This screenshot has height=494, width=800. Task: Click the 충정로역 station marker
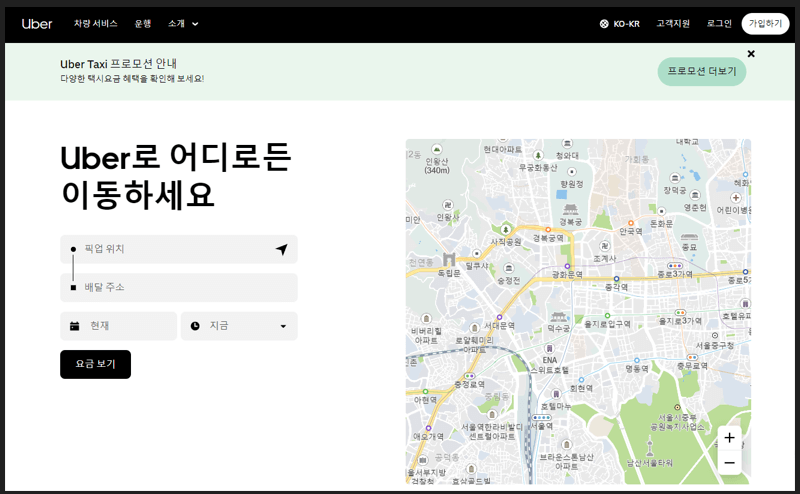(x=469, y=376)
